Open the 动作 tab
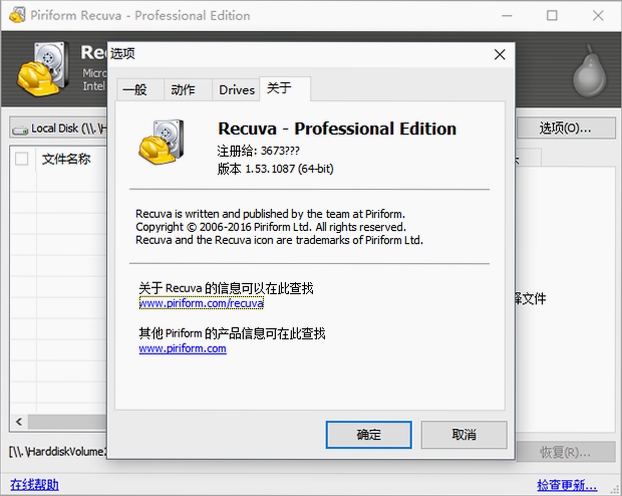Viewport: 622px width, 496px height. pos(187,90)
